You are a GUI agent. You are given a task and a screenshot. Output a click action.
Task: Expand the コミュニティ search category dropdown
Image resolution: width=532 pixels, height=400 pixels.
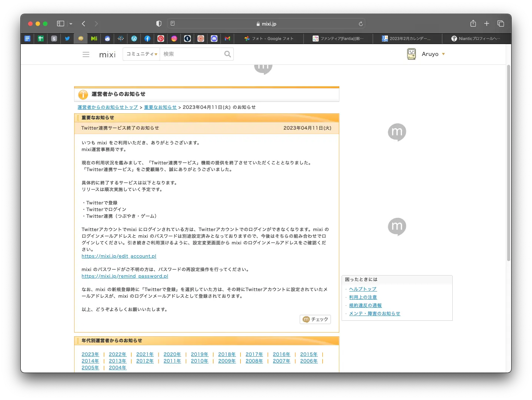pos(142,54)
